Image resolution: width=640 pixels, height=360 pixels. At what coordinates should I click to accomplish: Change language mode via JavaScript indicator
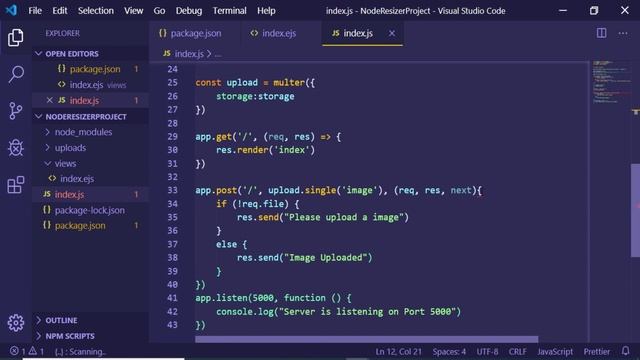[x=555, y=351]
